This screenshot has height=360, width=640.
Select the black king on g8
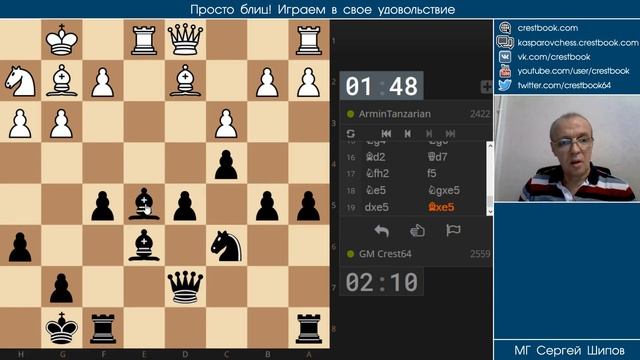tap(62, 328)
